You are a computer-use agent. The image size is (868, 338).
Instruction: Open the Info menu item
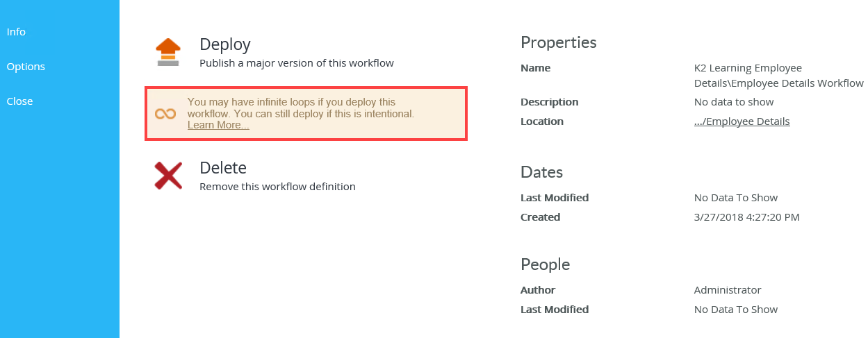[16, 32]
